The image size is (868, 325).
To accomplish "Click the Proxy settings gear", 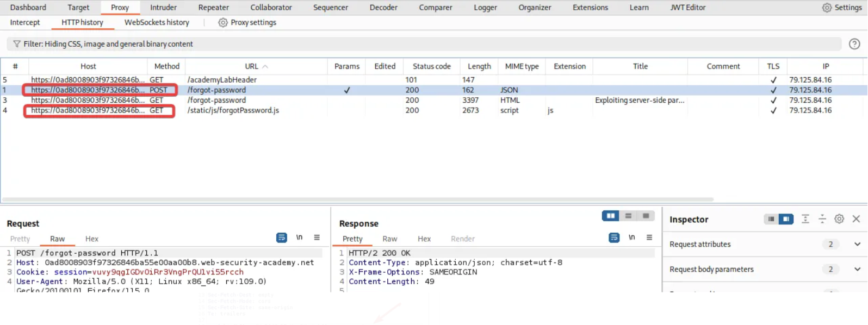I will coord(222,22).
